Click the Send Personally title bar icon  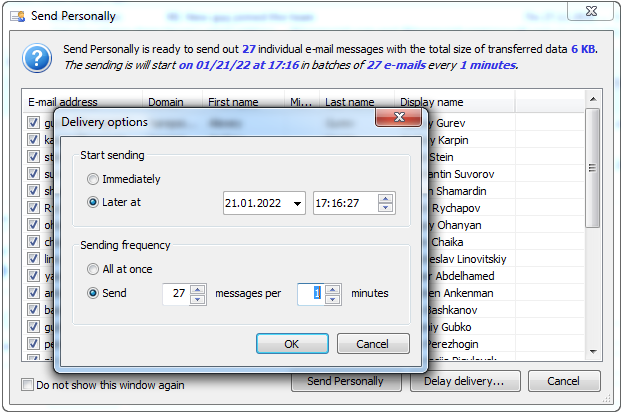(18, 16)
